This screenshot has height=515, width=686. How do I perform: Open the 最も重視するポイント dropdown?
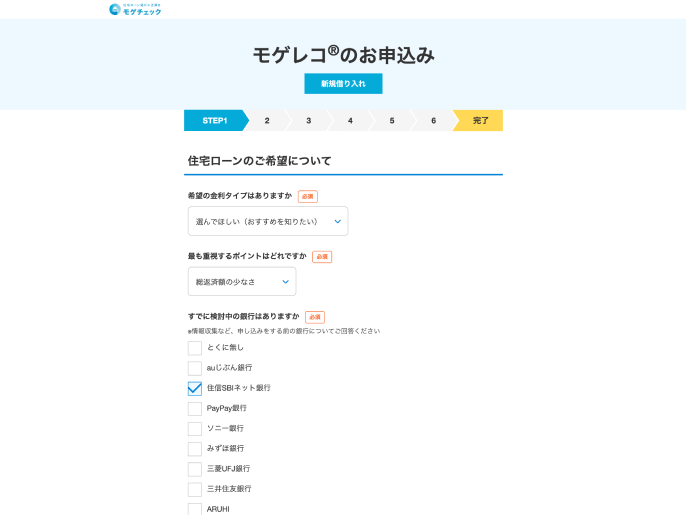coord(242,282)
